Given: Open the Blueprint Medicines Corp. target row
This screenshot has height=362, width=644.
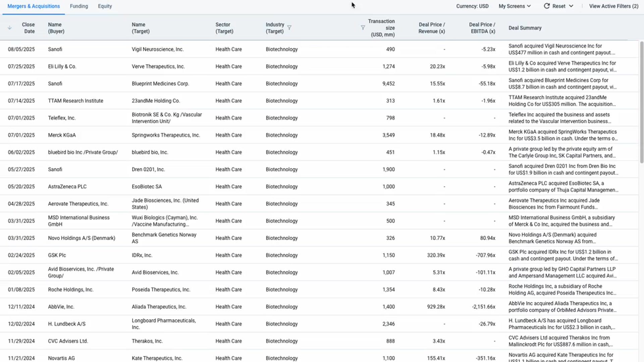Looking at the screenshot, I should coord(160,83).
